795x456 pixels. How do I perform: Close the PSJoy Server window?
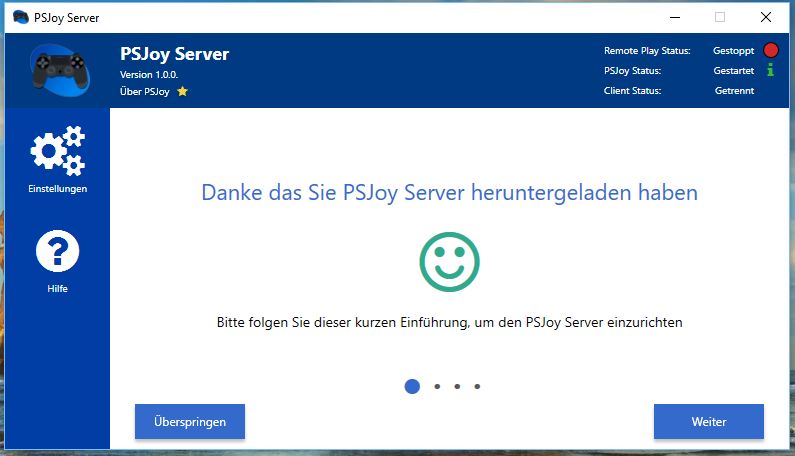pos(766,17)
